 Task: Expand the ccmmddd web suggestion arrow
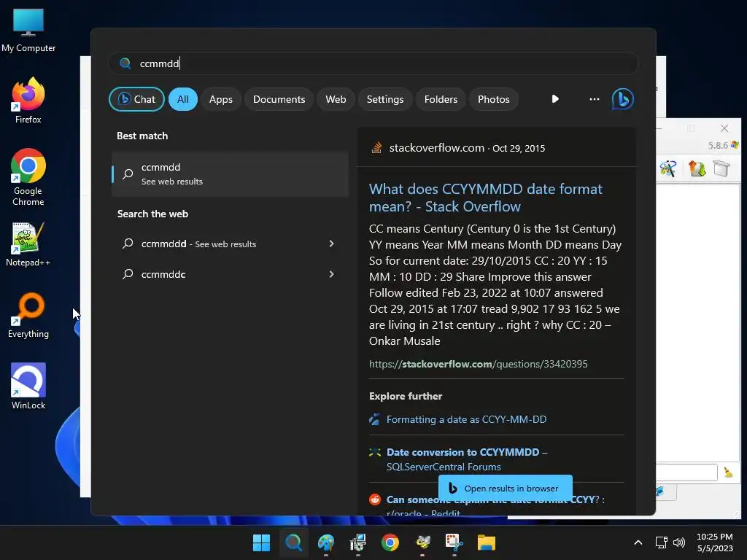point(331,244)
